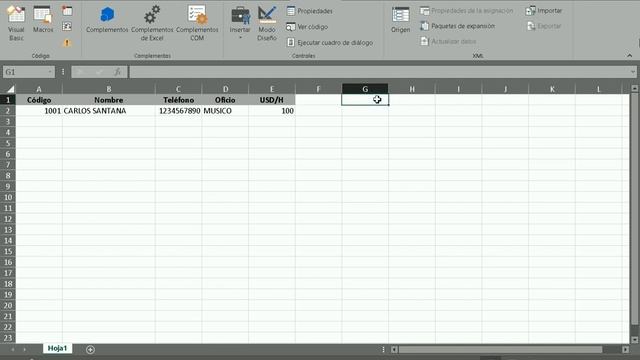Open the blue Complementos add-ins button

pyautogui.click(x=107, y=20)
